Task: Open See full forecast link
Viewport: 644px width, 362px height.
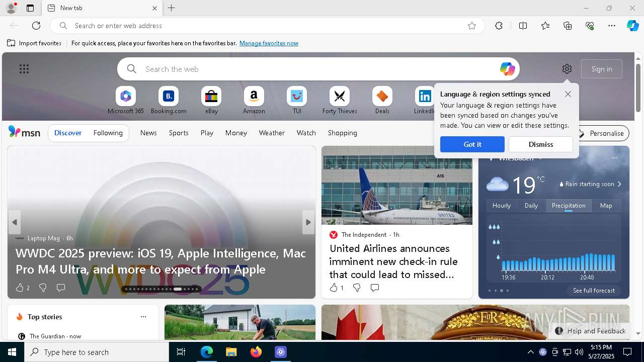Action: pyautogui.click(x=594, y=291)
